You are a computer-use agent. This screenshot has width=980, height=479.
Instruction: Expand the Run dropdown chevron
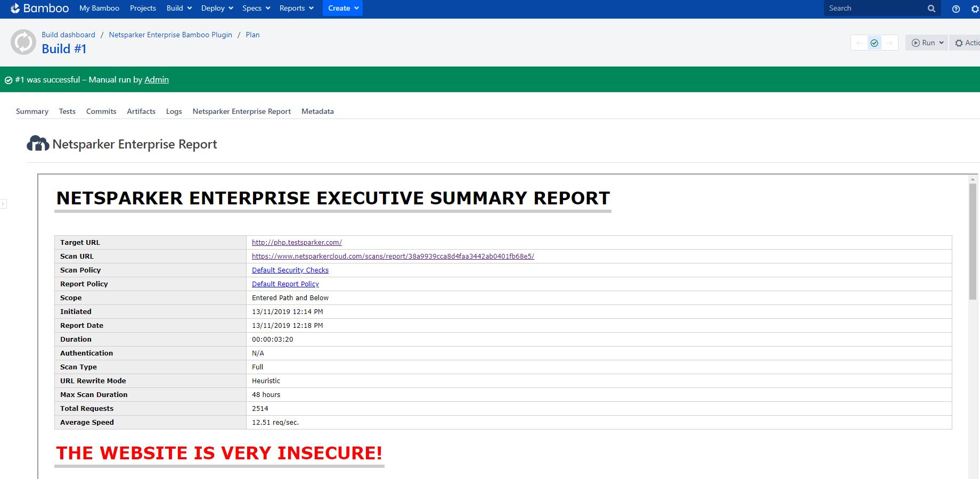point(941,43)
